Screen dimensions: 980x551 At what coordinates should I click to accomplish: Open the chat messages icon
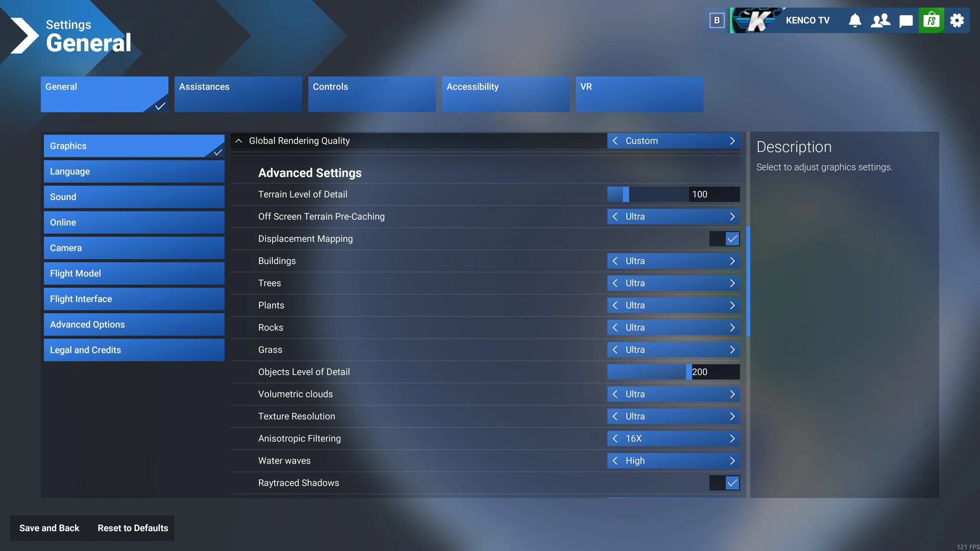[906, 20]
